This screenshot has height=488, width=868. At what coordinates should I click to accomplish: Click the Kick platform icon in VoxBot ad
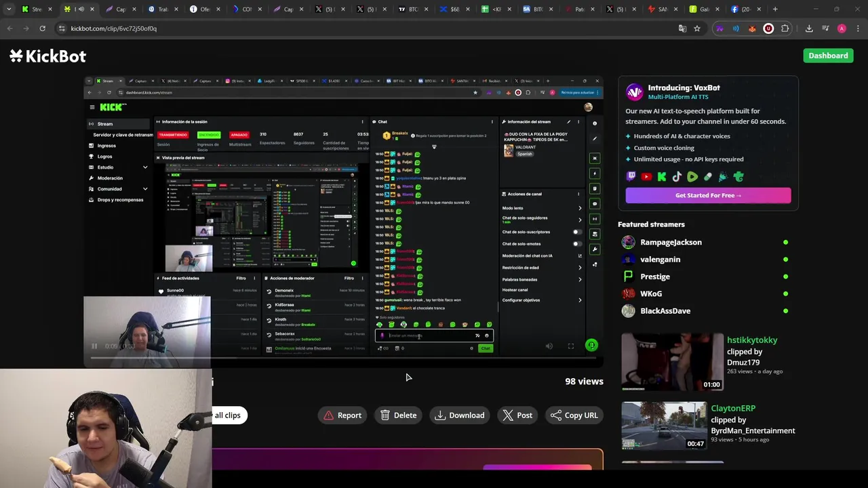(x=662, y=177)
